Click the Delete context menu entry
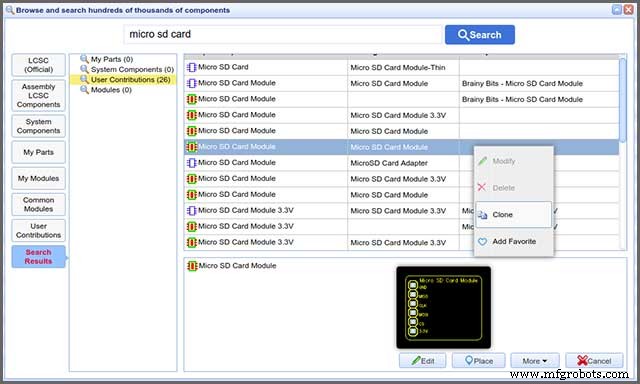The image size is (640, 384). (x=513, y=188)
